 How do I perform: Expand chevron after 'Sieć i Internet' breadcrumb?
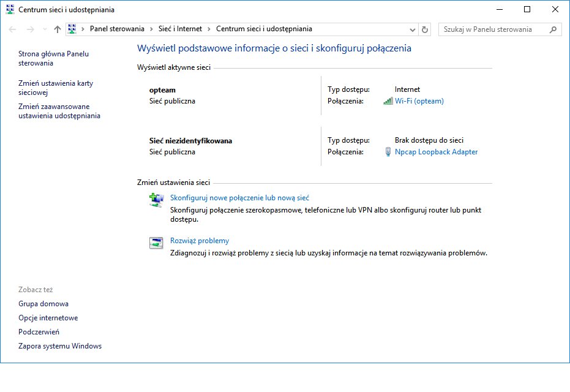point(209,29)
